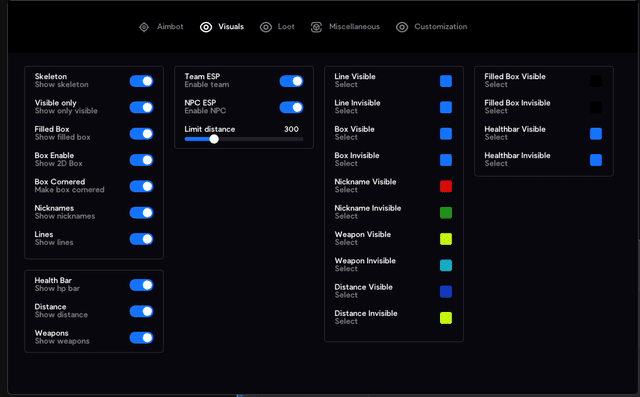Click the "Show 2D Box" description
Image resolution: width=640 pixels, height=397 pixels.
pyautogui.click(x=58, y=164)
